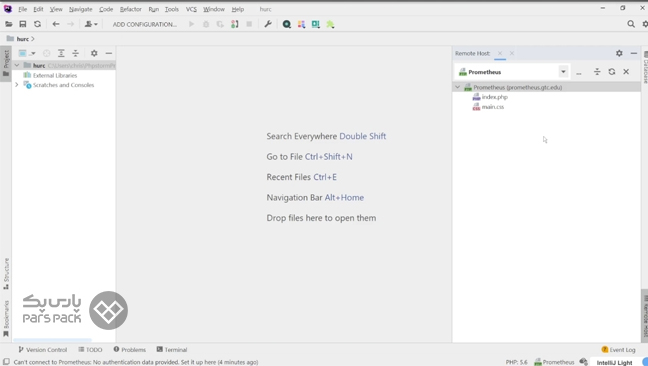Hide the Project panel with minus icon
Viewport: 648px width, 366px height.
[108, 53]
